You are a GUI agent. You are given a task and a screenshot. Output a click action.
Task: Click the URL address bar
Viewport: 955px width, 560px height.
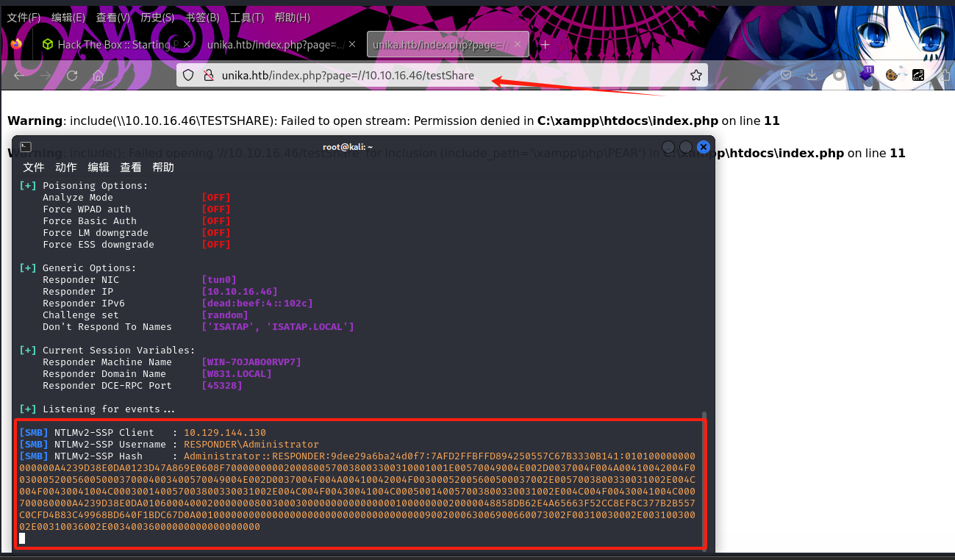click(441, 75)
